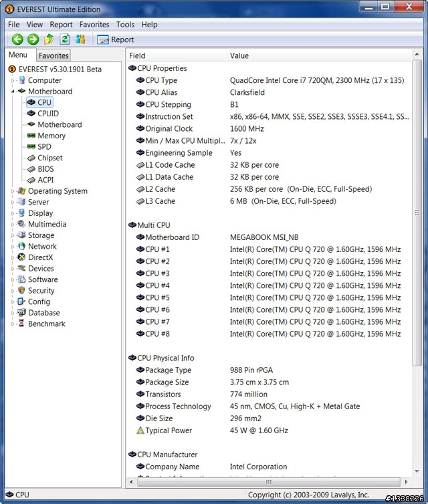Viewport: 428px width, 504px height.
Task: Select the CPU node in the tree
Action: point(40,102)
